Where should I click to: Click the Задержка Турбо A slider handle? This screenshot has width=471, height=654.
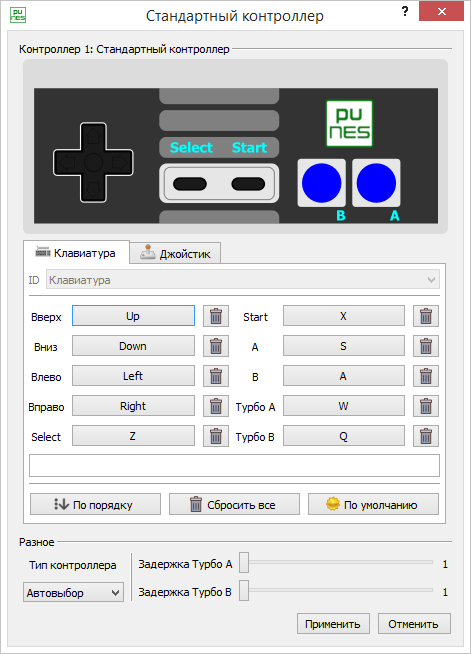tap(244, 564)
